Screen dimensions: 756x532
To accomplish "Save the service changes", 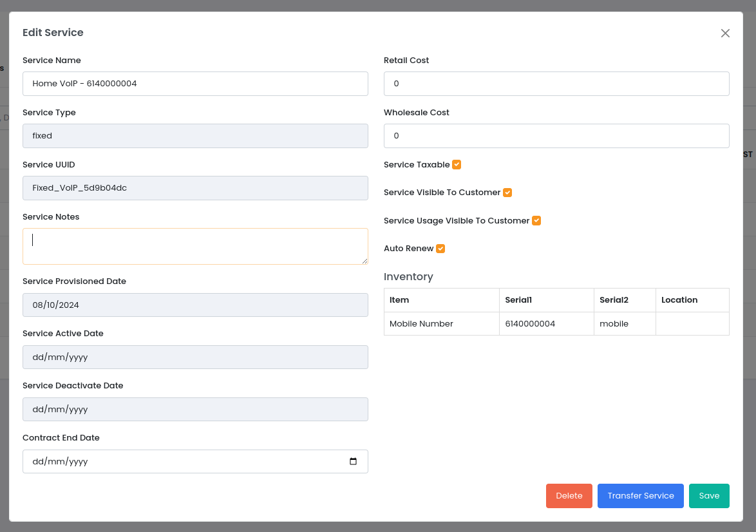I will pyautogui.click(x=709, y=496).
